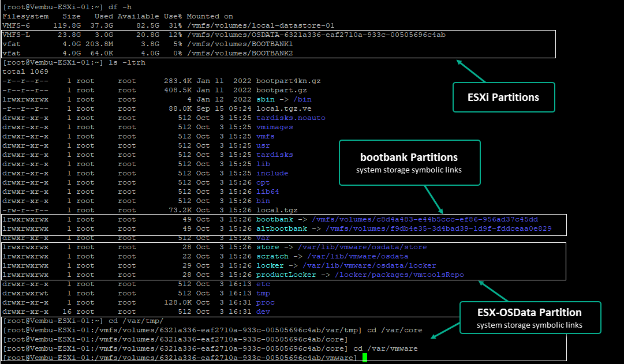
Task: Click the 'tardisks' directory name
Action: (x=275, y=155)
